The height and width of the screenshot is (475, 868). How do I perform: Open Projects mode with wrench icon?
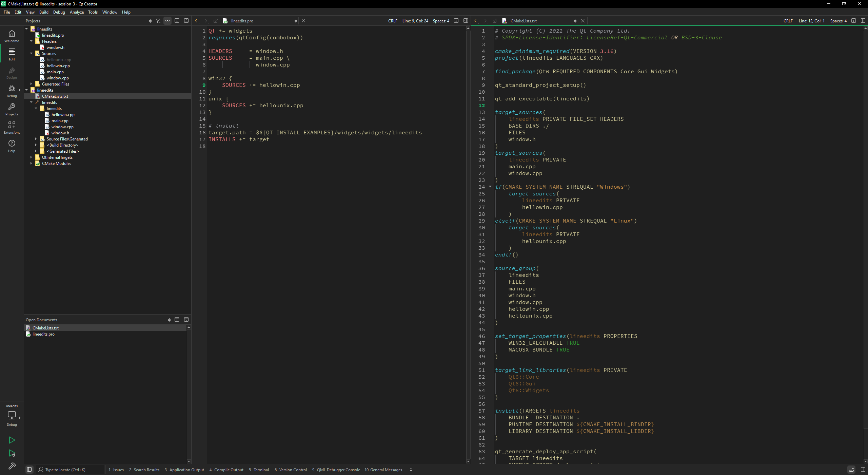coord(12,109)
